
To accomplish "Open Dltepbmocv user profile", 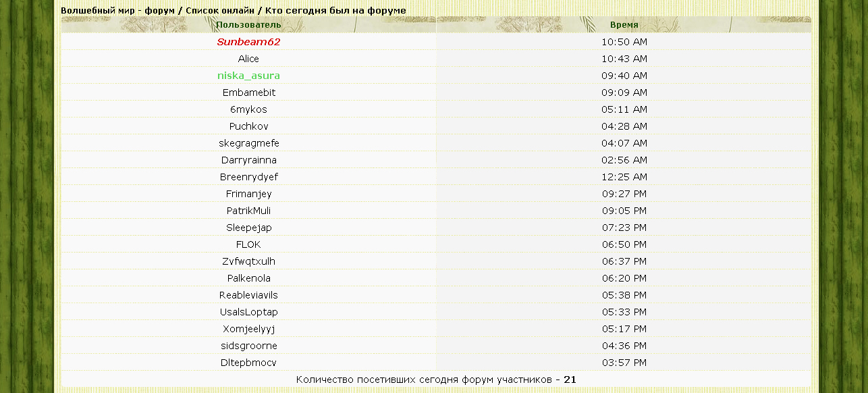I will coord(248,363).
